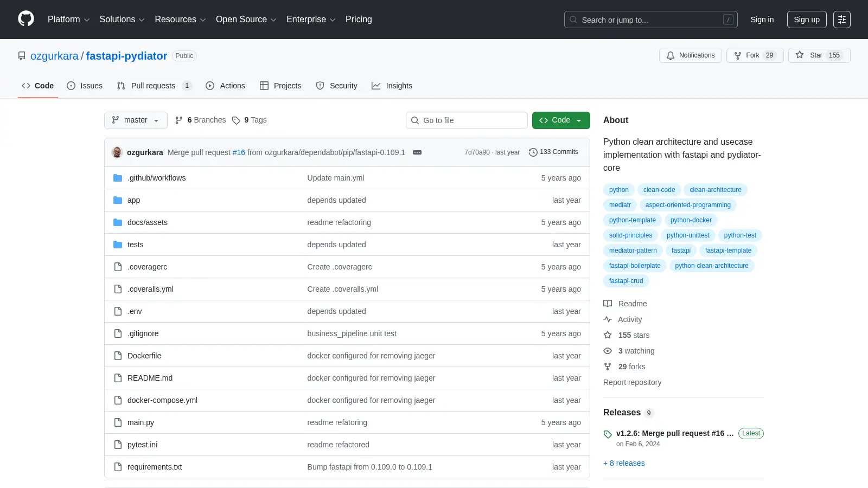This screenshot has width=868, height=488.
Task: Select the clean-architecture topic tag
Action: 716,190
